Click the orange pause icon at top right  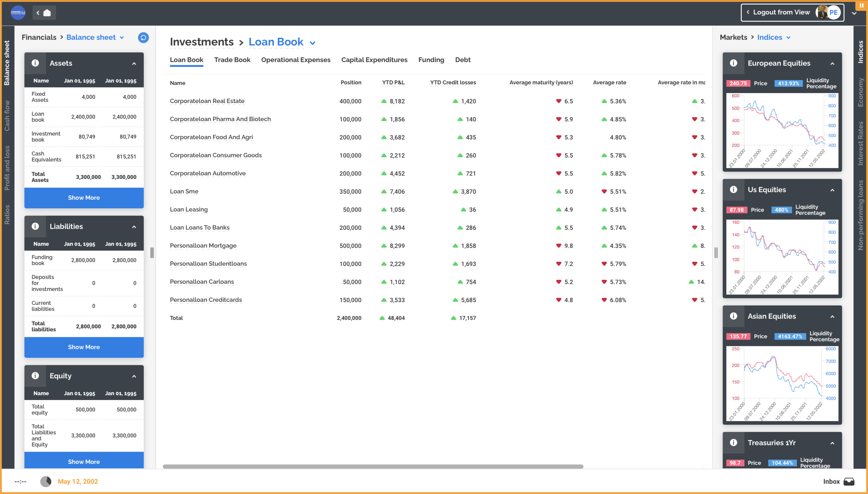point(861,6)
